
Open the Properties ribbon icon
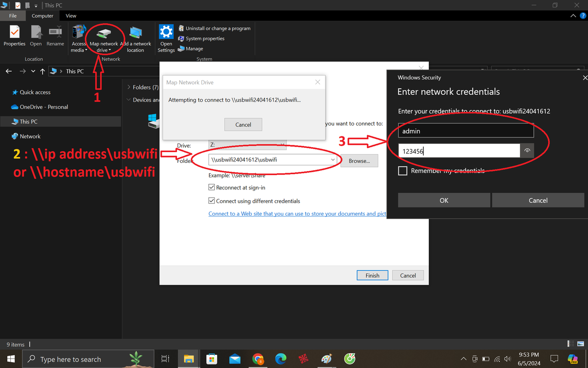tap(15, 33)
